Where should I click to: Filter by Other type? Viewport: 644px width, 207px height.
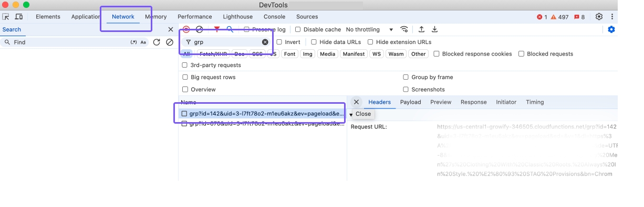click(x=418, y=54)
